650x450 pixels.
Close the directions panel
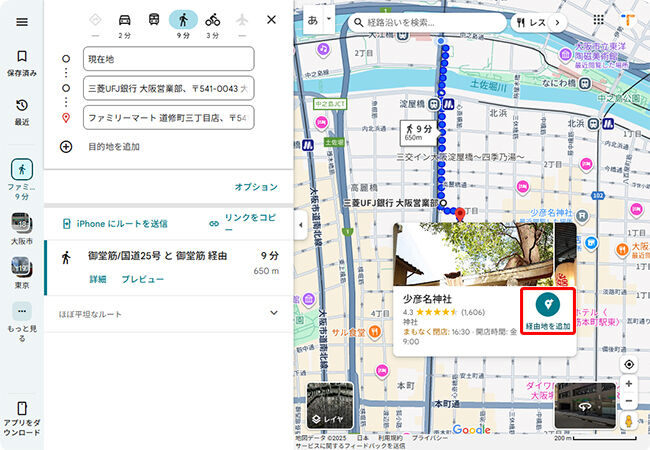(271, 19)
